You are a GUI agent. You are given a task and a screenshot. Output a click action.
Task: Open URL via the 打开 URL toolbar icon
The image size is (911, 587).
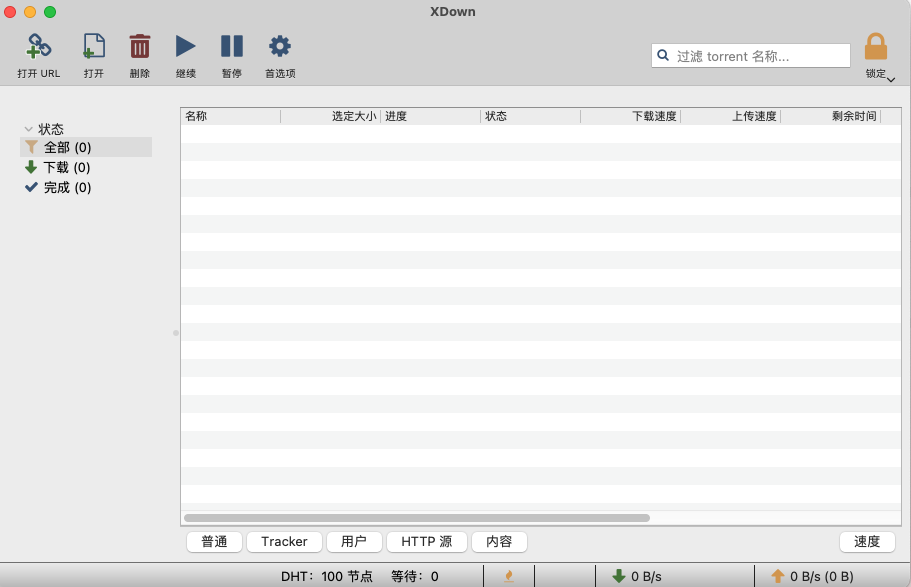tap(39, 46)
